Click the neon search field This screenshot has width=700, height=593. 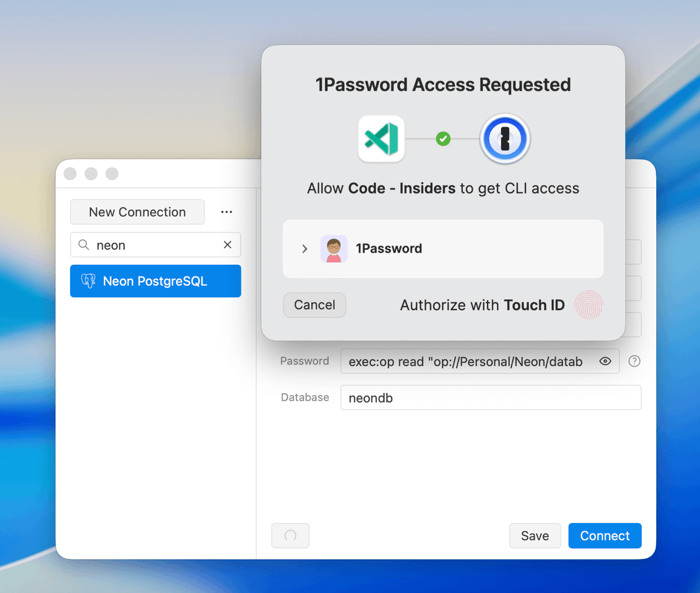pyautogui.click(x=156, y=245)
